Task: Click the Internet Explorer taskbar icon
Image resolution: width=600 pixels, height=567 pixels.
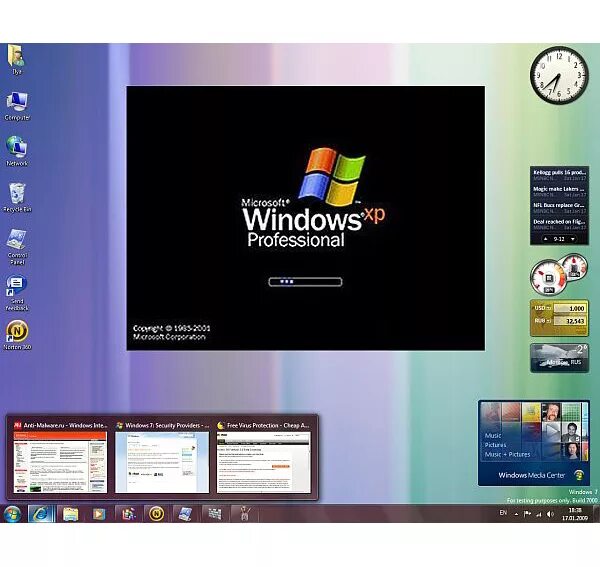Action: click(x=41, y=514)
